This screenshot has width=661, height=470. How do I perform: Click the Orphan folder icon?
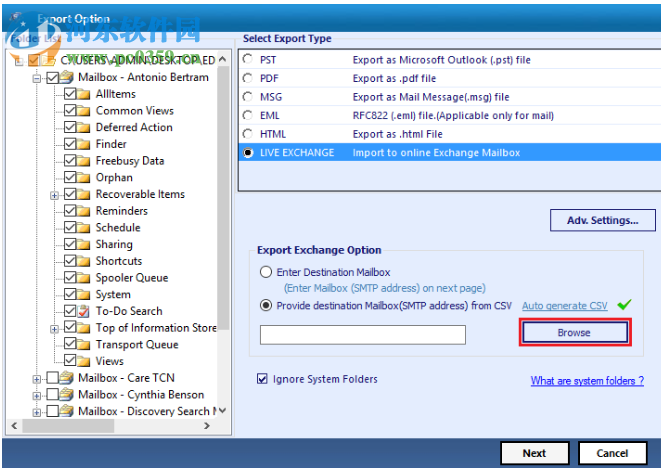pos(83,177)
